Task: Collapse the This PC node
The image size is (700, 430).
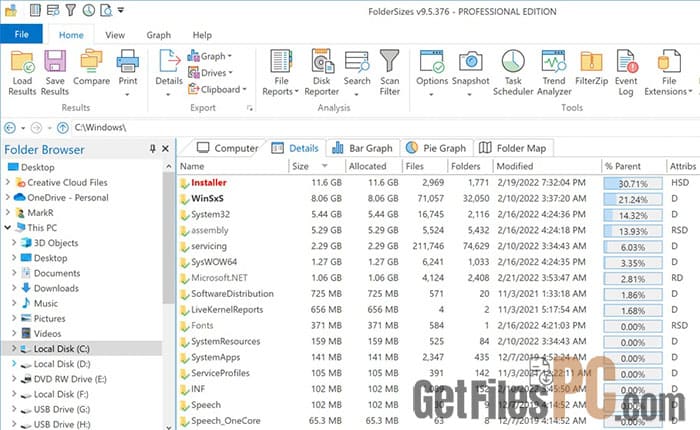Action: 7,228
